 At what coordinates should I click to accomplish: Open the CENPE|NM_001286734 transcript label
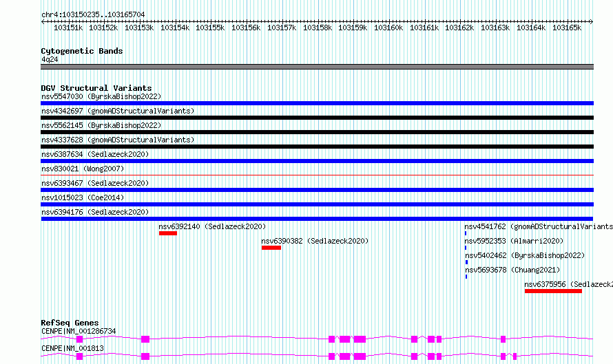(x=79, y=331)
